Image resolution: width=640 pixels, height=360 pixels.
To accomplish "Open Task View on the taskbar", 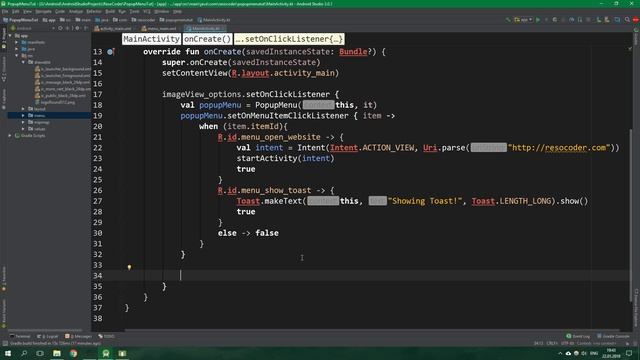I will point(40,353).
